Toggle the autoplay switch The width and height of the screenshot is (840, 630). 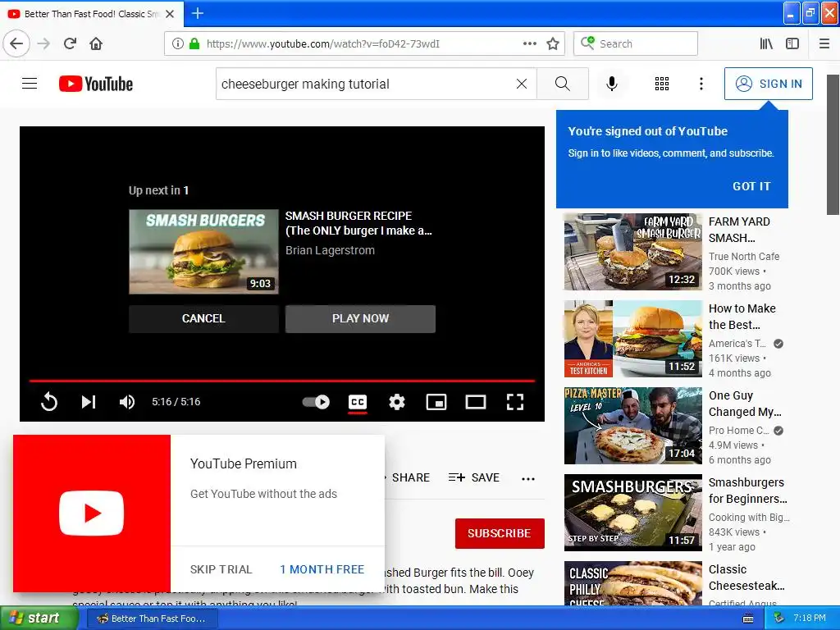point(316,402)
